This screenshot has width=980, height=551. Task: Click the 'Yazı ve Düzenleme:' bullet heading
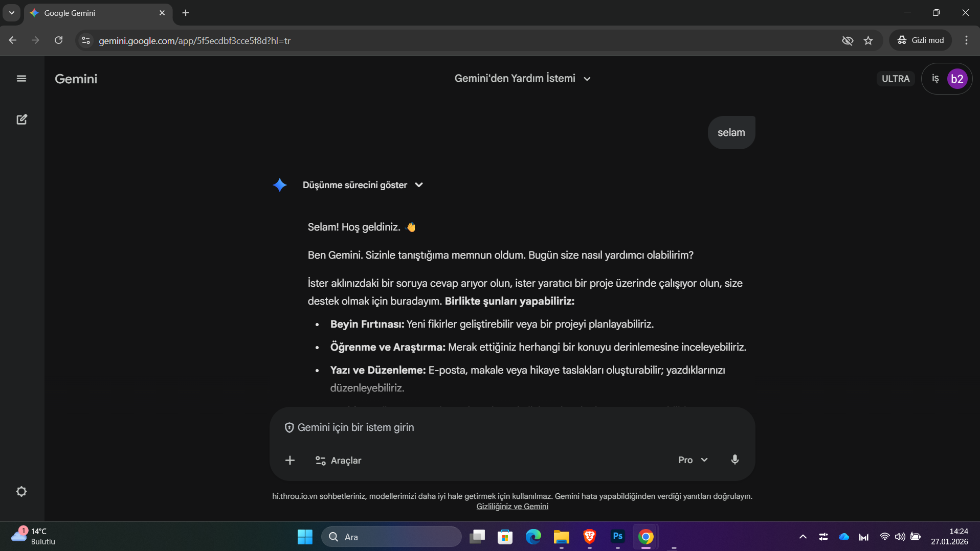pos(378,370)
